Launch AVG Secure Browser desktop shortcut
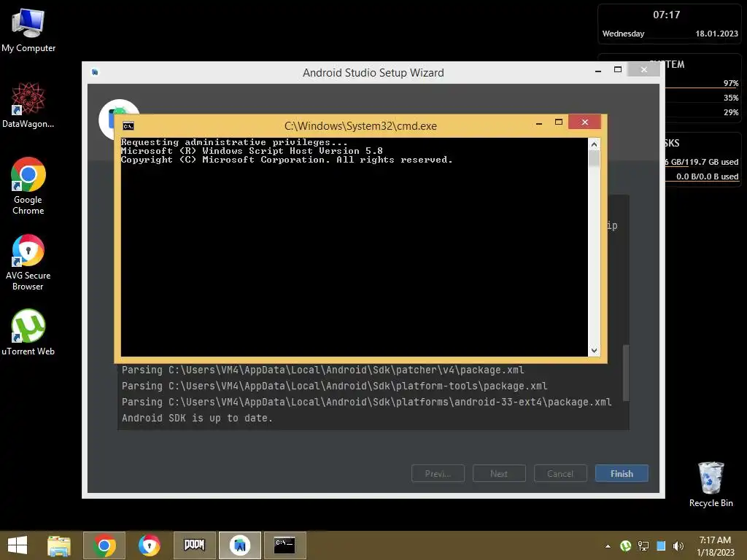This screenshot has width=747, height=560. pos(28,262)
